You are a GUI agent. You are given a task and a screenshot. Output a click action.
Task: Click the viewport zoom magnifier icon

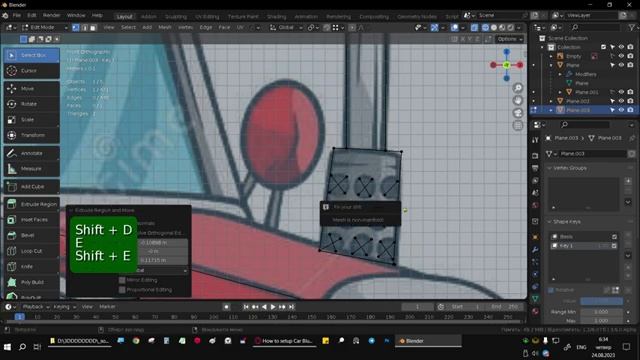click(518, 88)
